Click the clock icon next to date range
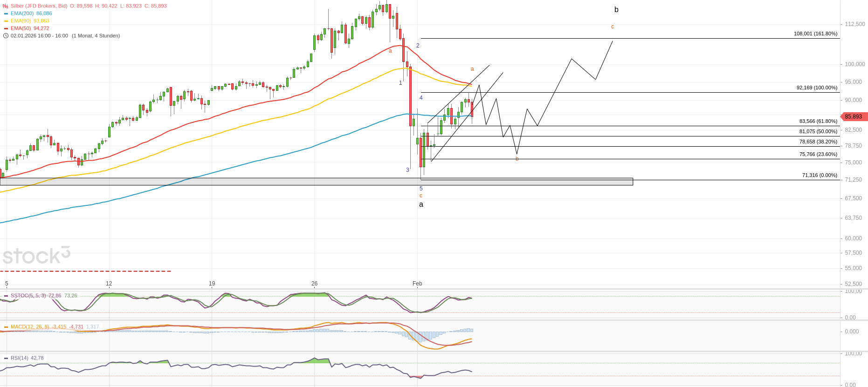 pos(6,36)
